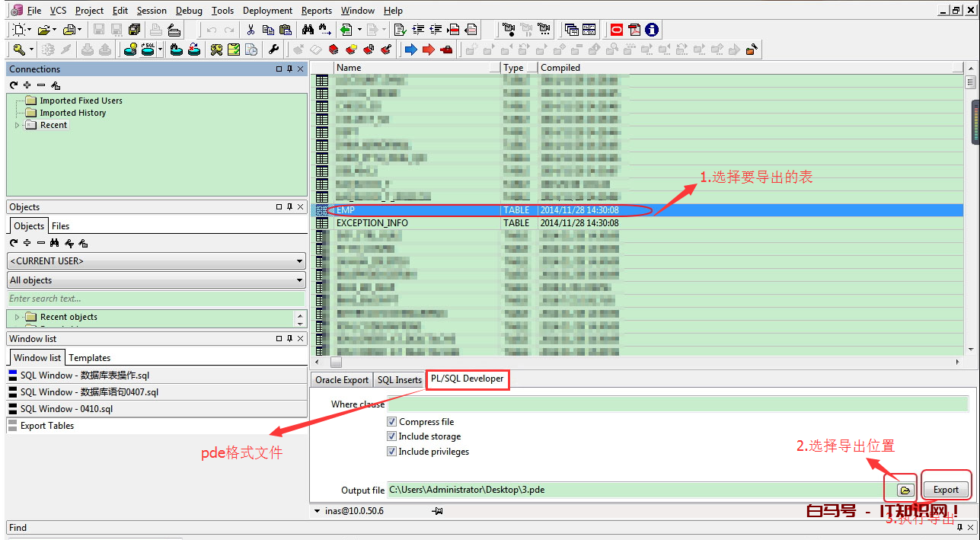Image resolution: width=980 pixels, height=540 pixels.
Task: Select the EXCEPTION_INFO table row
Action: [x=372, y=223]
